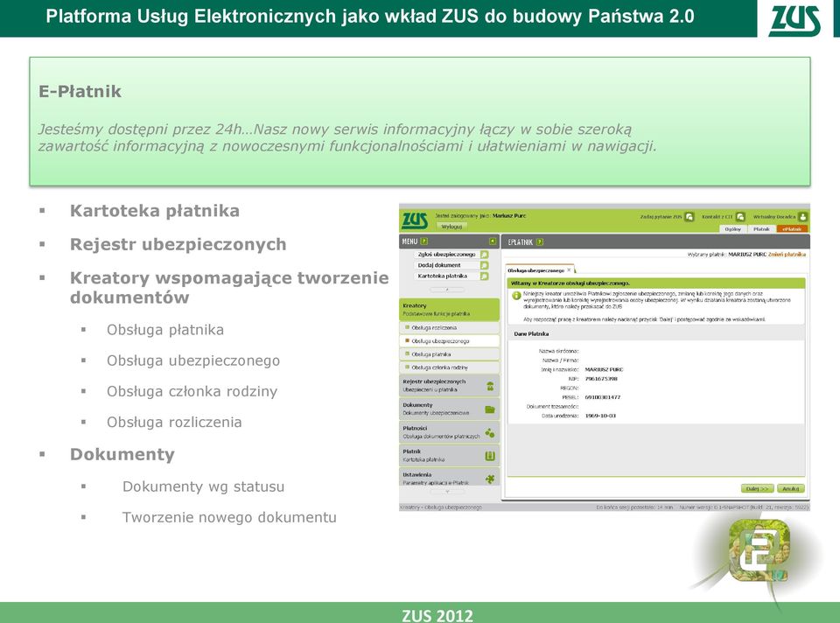Collapse the MENU panel with its arrow icon
The image size is (840, 623).
[493, 241]
